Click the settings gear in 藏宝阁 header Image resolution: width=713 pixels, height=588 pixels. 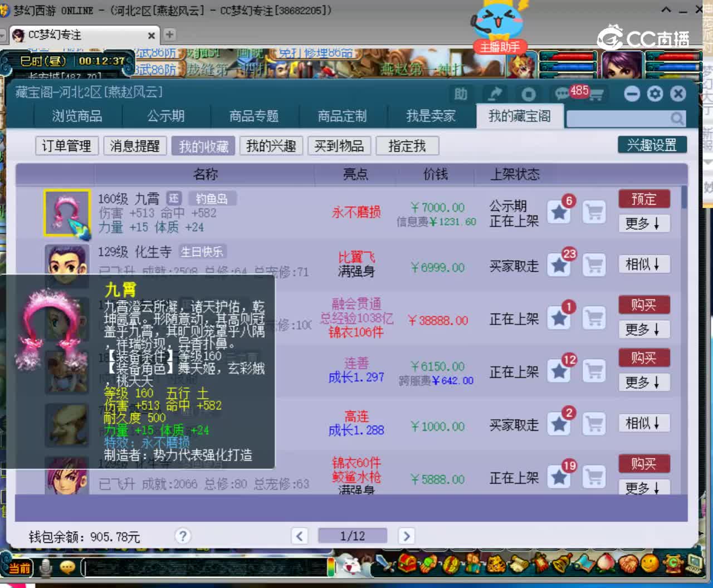pyautogui.click(x=655, y=94)
